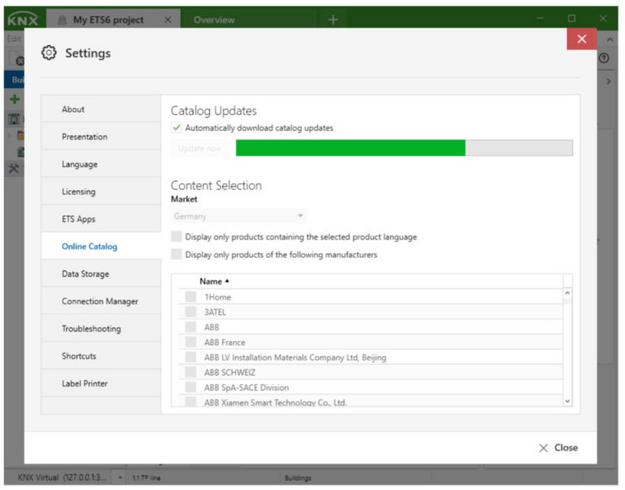Click the help question mark icon
The width and height of the screenshot is (625, 490).
(x=604, y=59)
